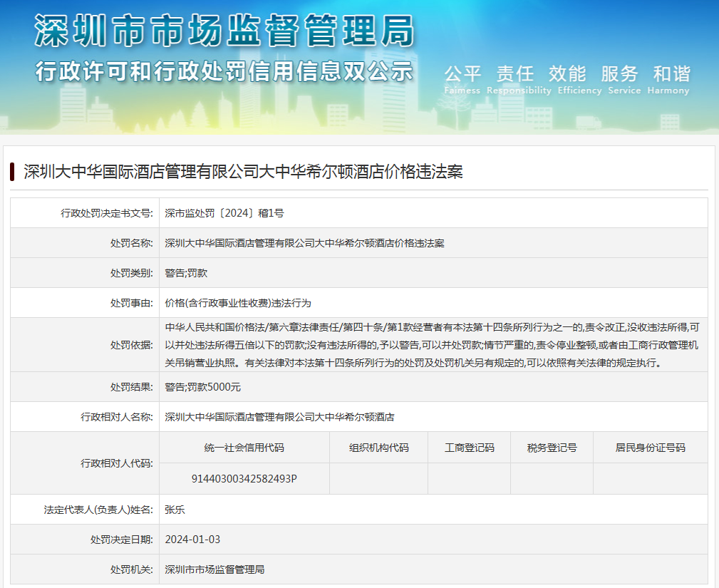Screen dimensions: 719x588
Task: Click the 公平 Fairness slogan
Action: (x=462, y=80)
